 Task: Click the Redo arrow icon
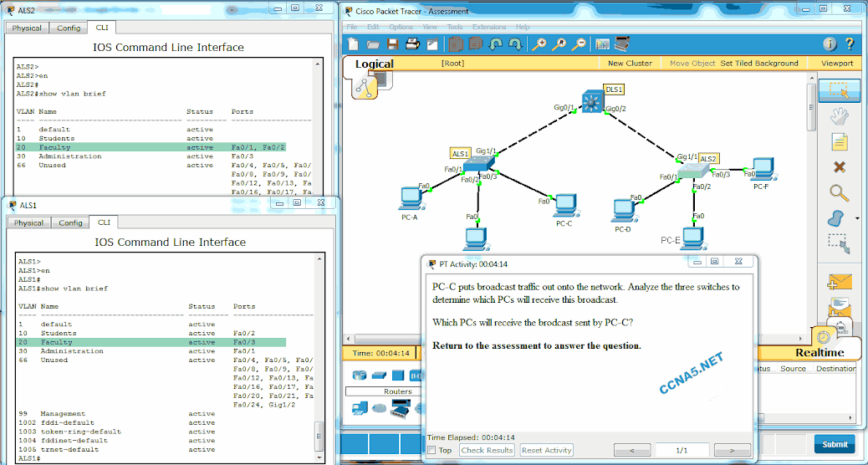[515, 44]
